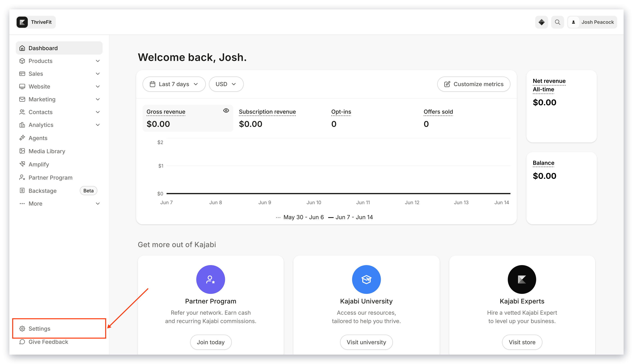633x364 pixels.
Task: Open Media Library in the sidebar
Action: [59, 151]
